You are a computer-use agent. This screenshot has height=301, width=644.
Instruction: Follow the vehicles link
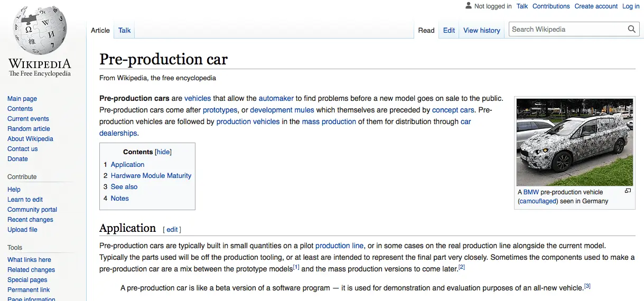click(198, 98)
